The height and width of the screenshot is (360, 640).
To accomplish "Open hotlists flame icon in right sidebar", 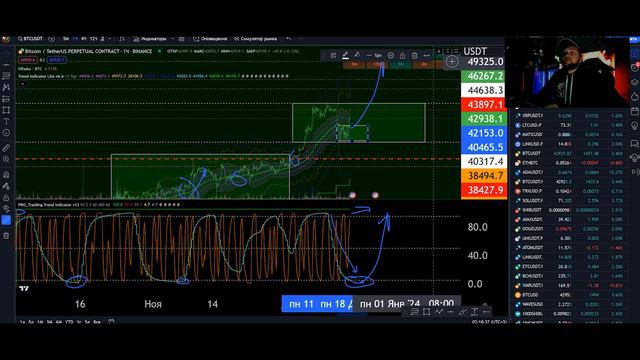I will pos(635,96).
